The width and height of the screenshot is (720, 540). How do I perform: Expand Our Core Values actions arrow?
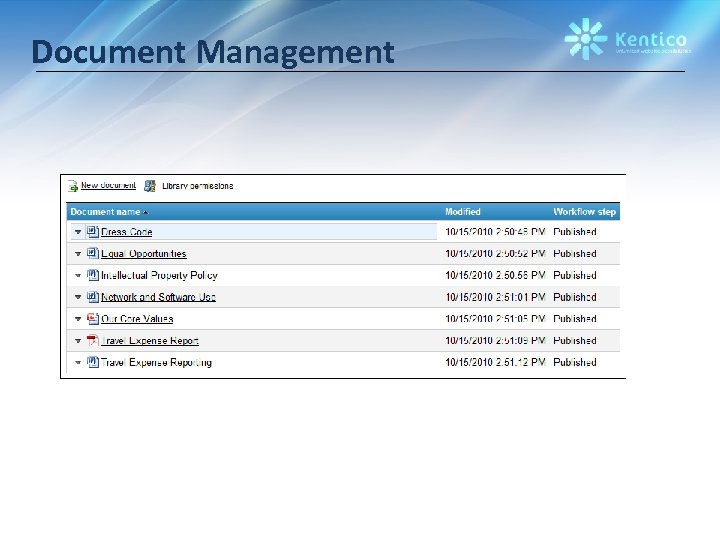pos(78,319)
